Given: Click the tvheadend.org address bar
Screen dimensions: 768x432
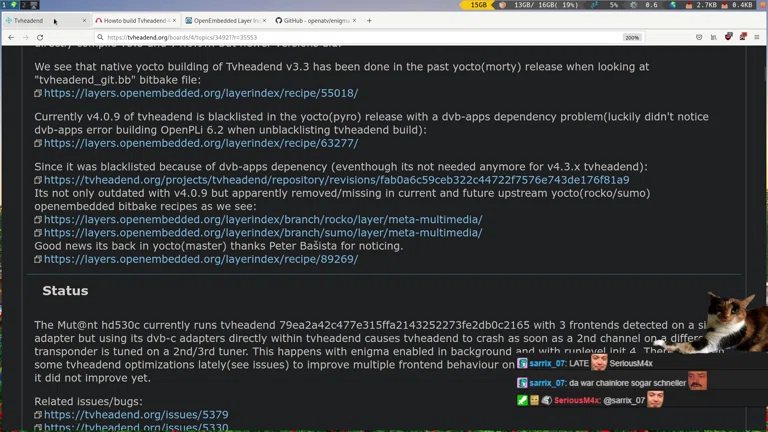Looking at the screenshot, I should click(x=300, y=37).
